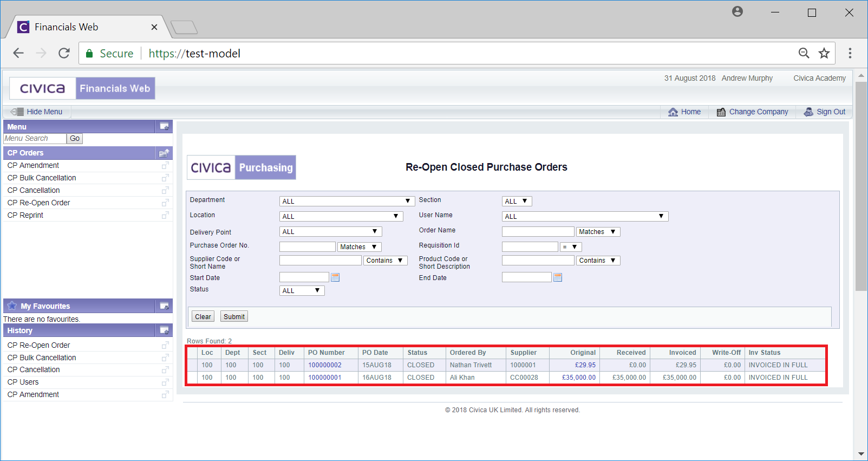The height and width of the screenshot is (461, 868).
Task: Click the Clear button
Action: [x=203, y=316]
